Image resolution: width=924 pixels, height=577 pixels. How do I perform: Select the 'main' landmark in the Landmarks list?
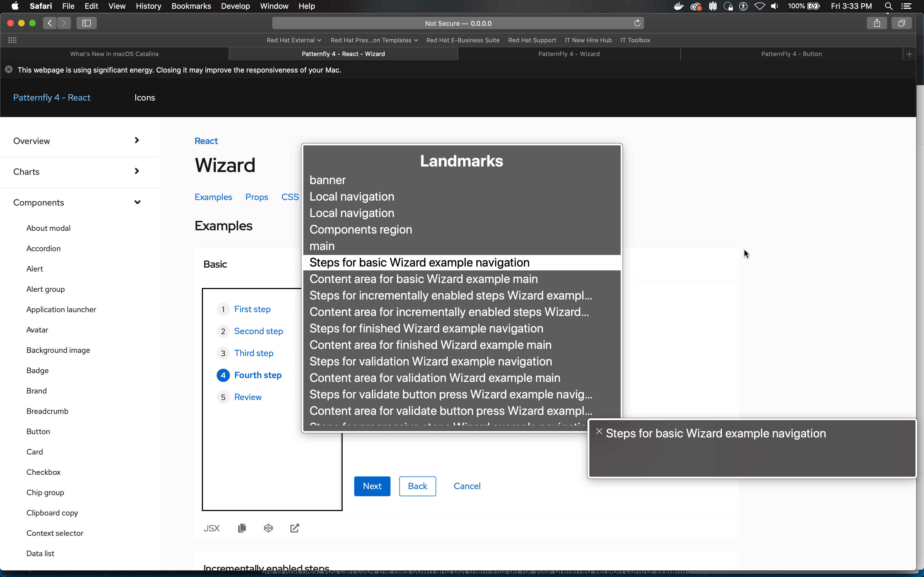coord(322,246)
